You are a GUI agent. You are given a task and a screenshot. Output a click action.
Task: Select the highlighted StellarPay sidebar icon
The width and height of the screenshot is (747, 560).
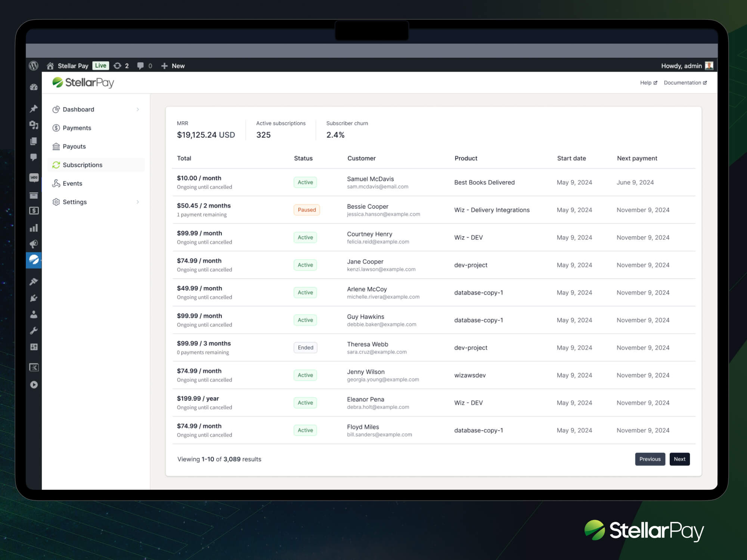click(34, 260)
